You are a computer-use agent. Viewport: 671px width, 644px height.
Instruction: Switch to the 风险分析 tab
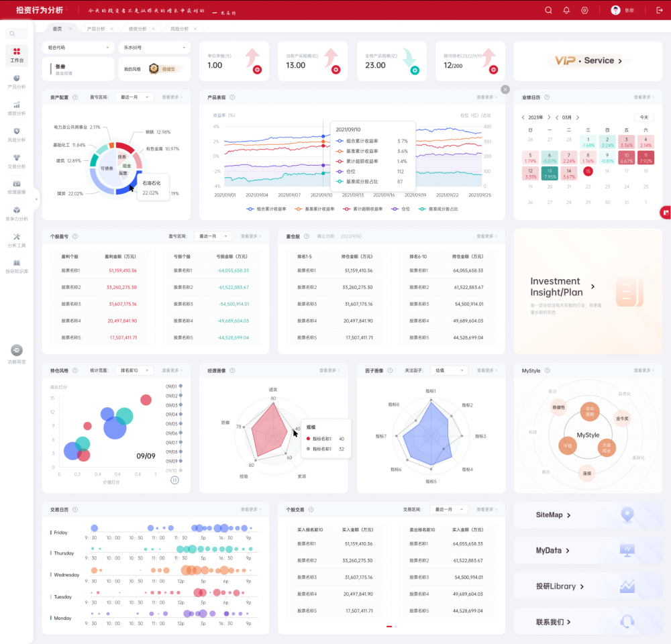tap(179, 29)
